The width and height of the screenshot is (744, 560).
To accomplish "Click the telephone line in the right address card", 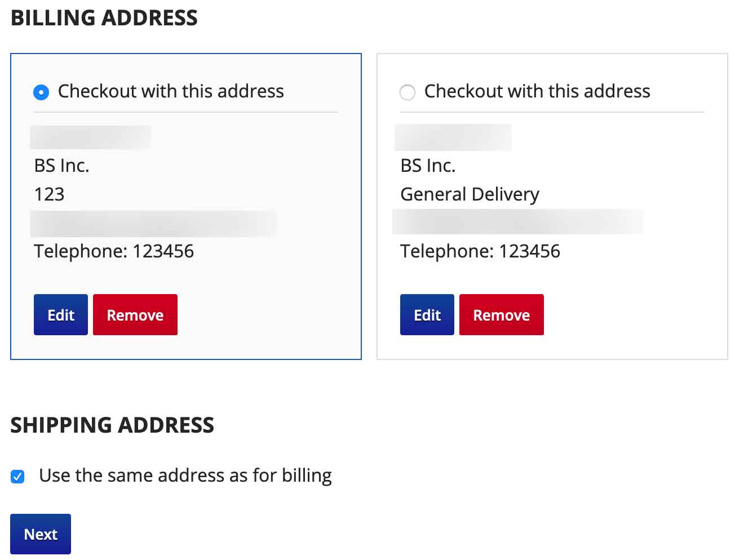I will (x=480, y=251).
